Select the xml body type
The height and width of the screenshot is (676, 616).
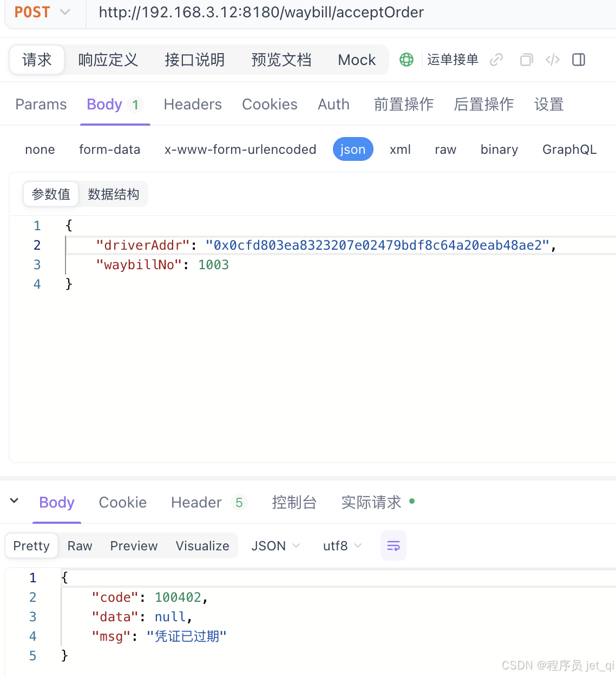click(400, 149)
